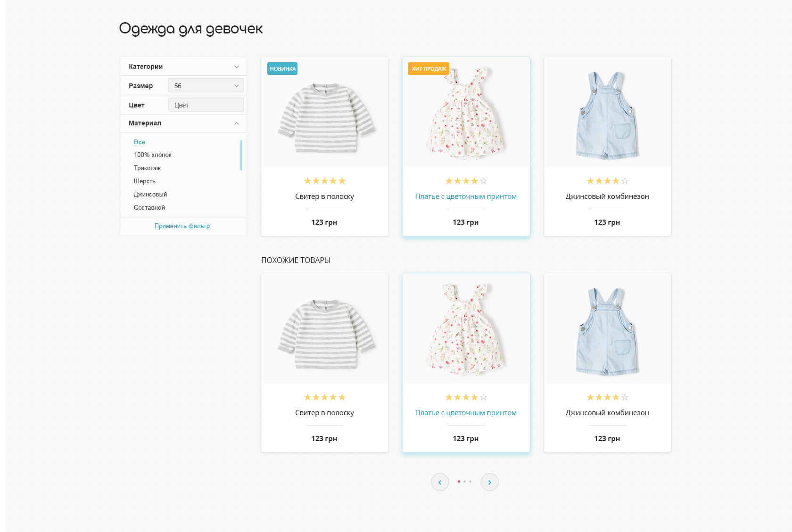This screenshot has height=532, width=792.
Task: Click star rating of similar-products Джинсовый комбинезон
Action: [607, 397]
